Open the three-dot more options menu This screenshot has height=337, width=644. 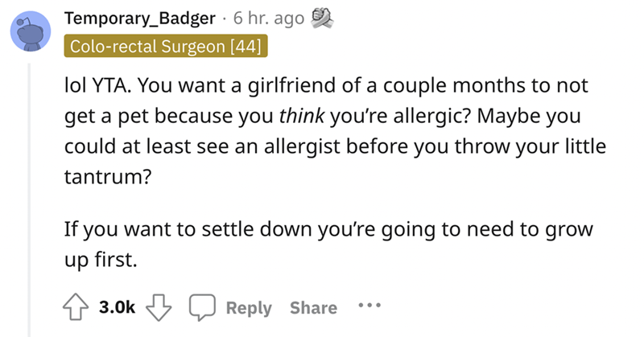coord(366,307)
